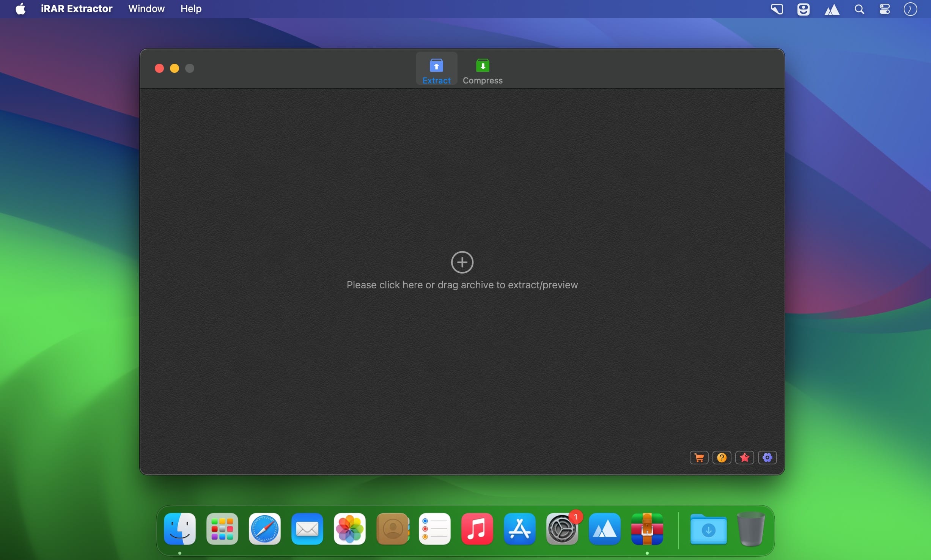Open the Downloads folder in the Dock

(709, 529)
